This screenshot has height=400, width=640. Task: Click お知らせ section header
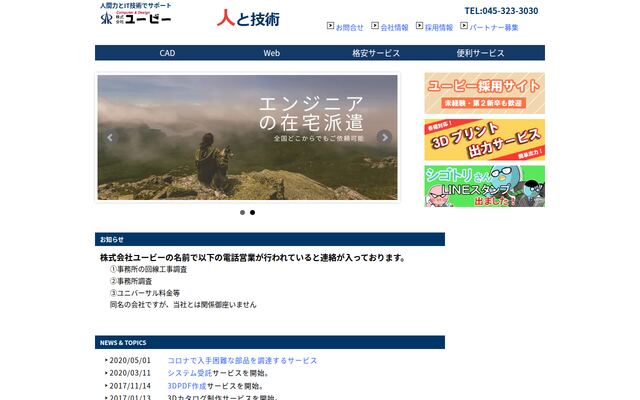point(270,240)
